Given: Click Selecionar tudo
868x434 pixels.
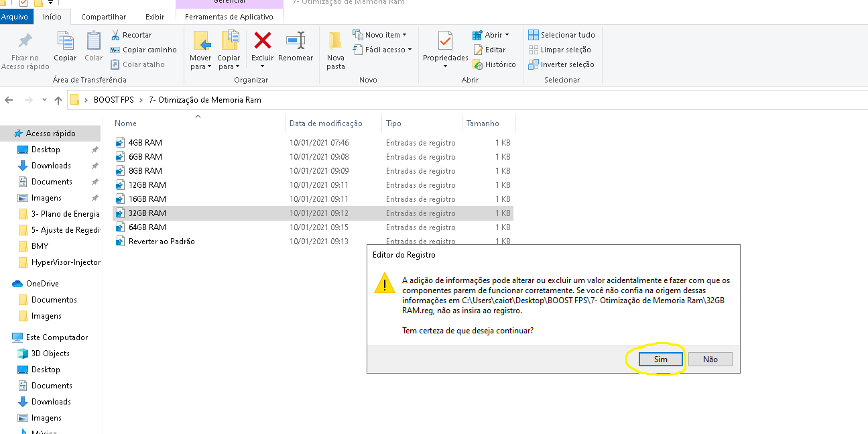Looking at the screenshot, I should 561,35.
